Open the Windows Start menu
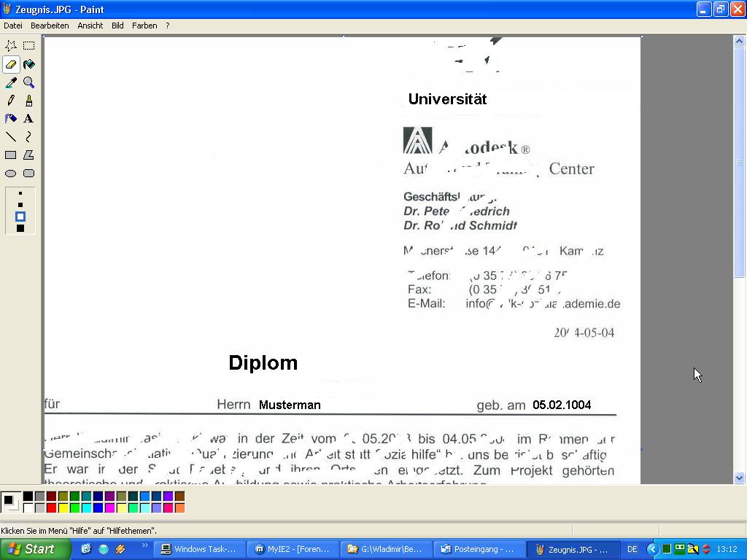 (34, 550)
